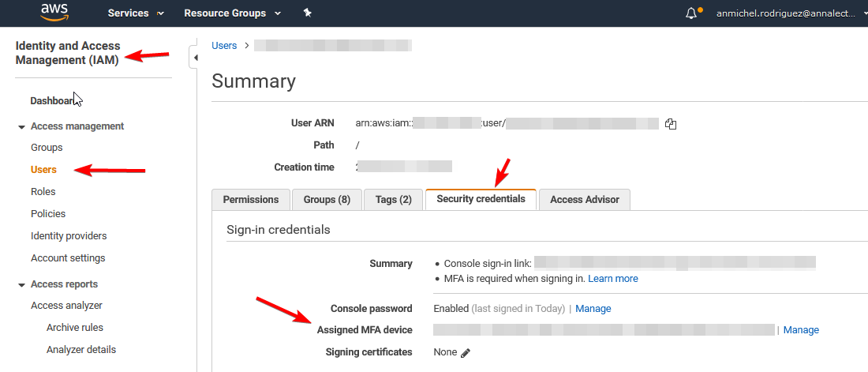Click the pin shortcuts icon
Viewport: 868px width, 372px height.
pos(308,13)
